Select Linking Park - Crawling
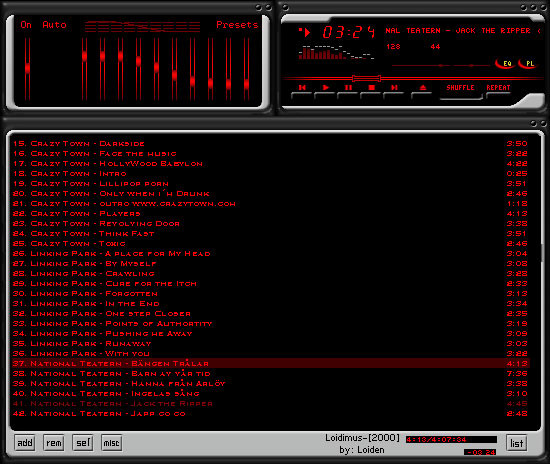 270,274
